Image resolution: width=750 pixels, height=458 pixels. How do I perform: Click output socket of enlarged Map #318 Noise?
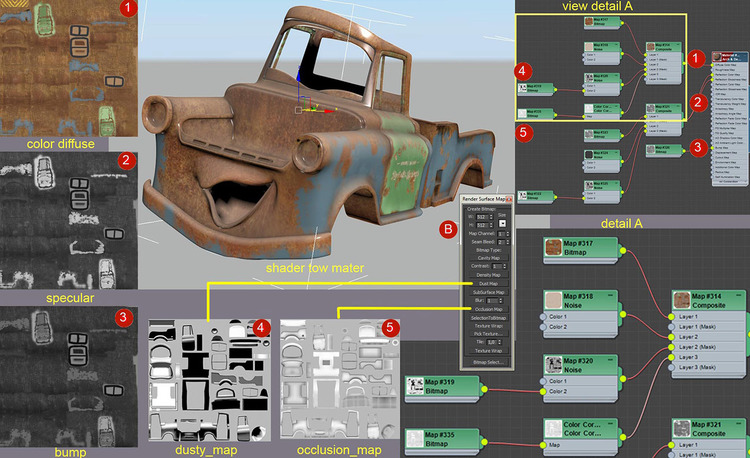(x=623, y=314)
